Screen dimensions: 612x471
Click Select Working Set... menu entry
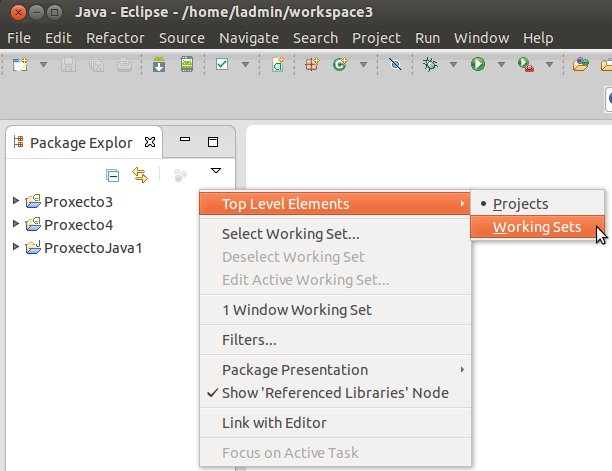[x=335, y=234]
